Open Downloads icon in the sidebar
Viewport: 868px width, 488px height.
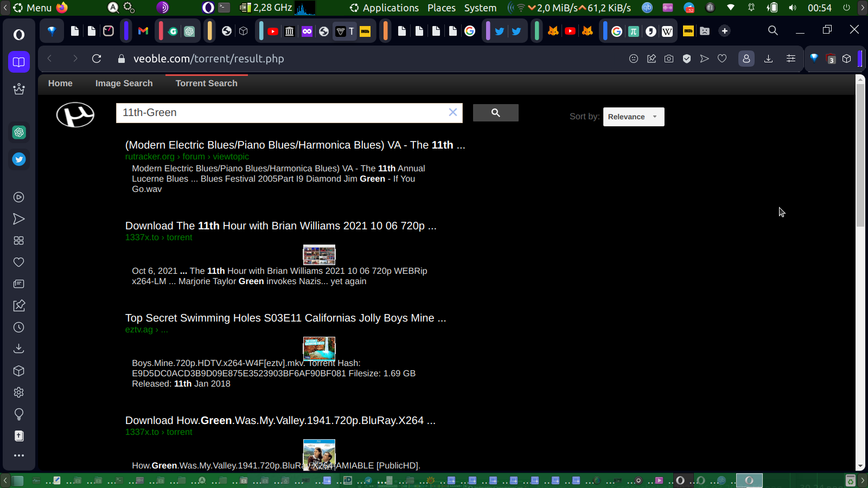(x=19, y=349)
